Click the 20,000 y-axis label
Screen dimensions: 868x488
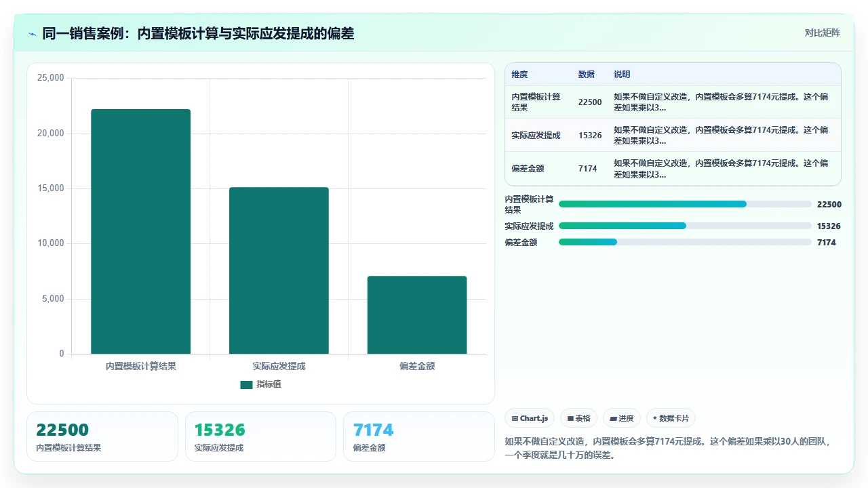click(x=51, y=134)
